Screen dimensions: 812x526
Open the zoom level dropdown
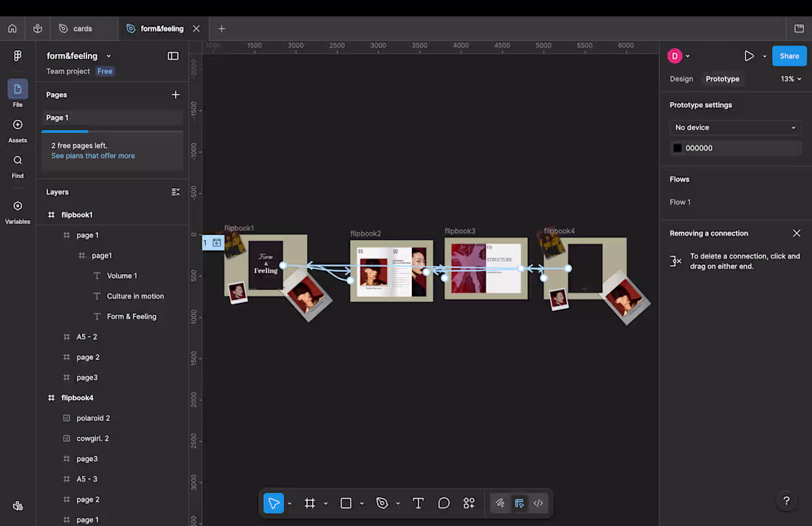(789, 78)
